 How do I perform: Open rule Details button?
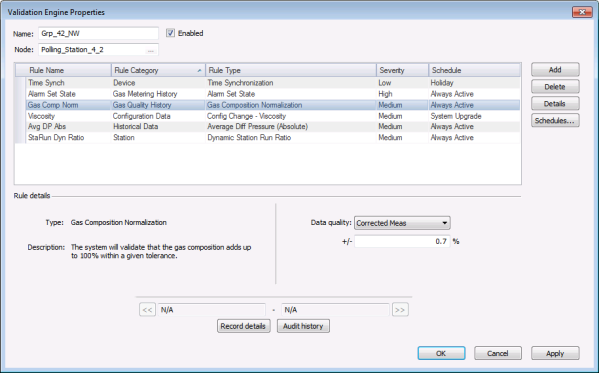pos(555,104)
